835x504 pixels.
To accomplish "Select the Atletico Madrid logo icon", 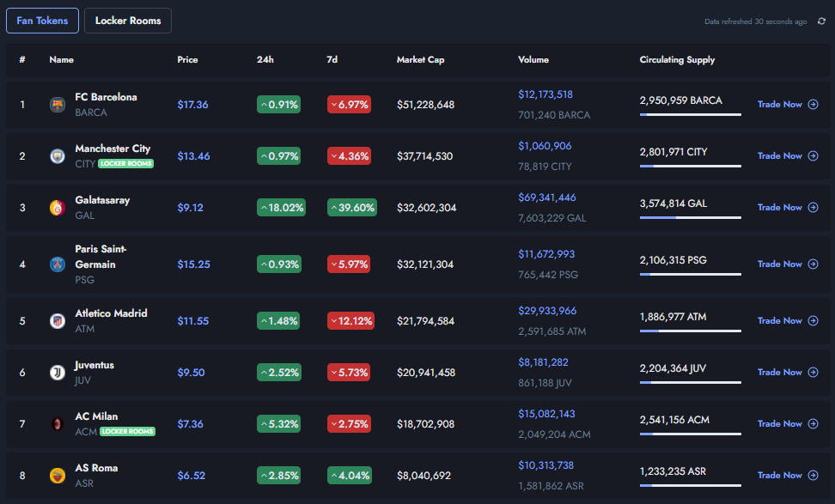I will click(58, 321).
